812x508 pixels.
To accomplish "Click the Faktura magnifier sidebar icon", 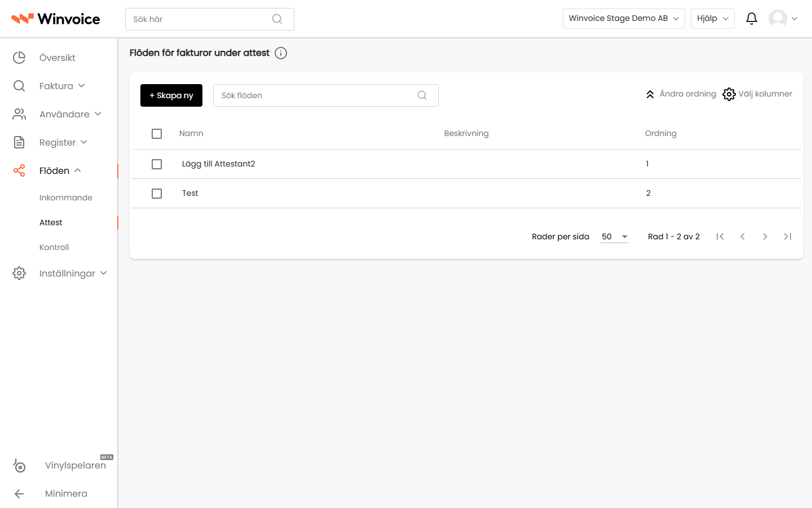I will [x=19, y=86].
